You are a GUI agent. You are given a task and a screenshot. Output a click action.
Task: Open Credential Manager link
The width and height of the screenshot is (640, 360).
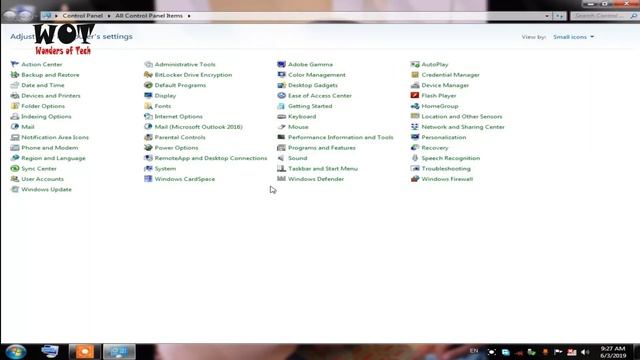click(451, 75)
